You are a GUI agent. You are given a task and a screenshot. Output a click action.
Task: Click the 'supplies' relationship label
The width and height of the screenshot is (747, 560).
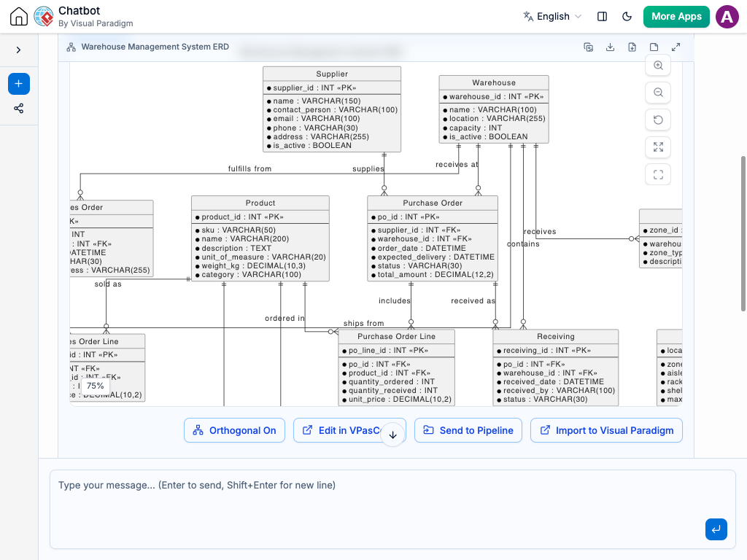[368, 168]
